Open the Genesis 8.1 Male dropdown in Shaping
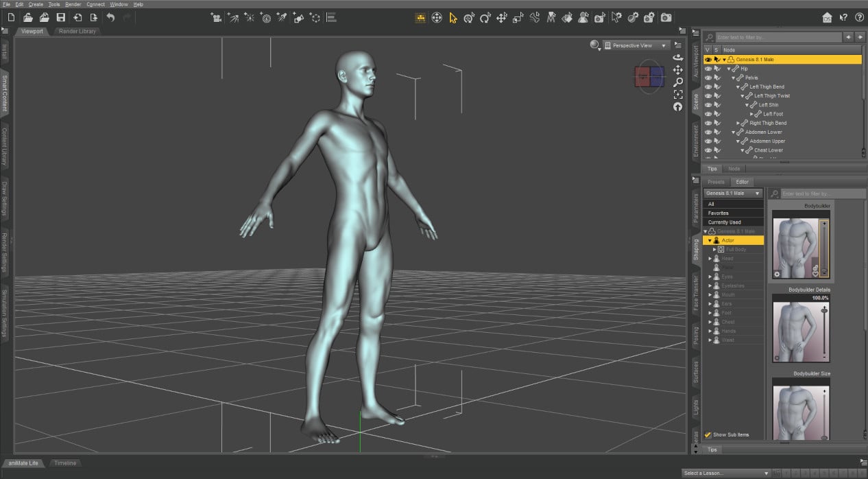The height and width of the screenshot is (479, 868). tap(732, 194)
